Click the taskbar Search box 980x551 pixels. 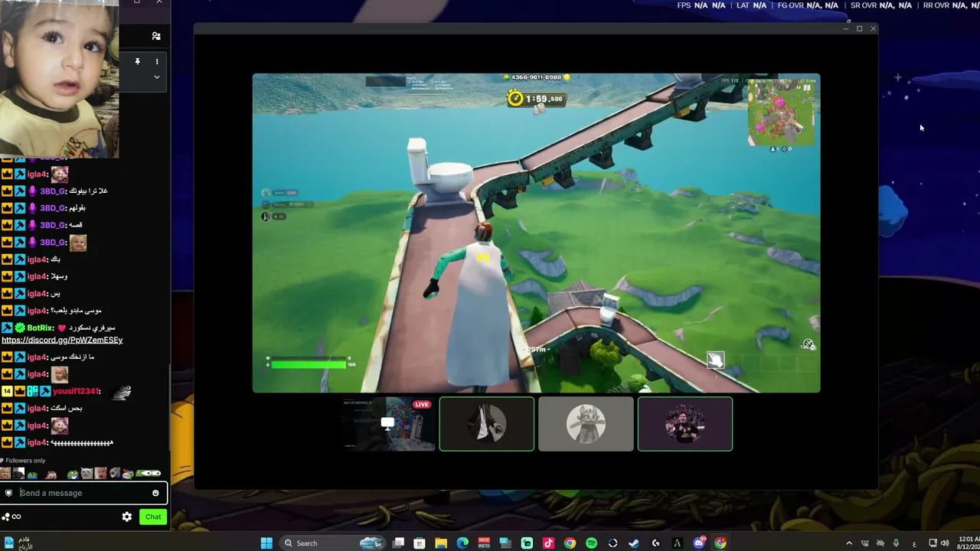pos(334,543)
